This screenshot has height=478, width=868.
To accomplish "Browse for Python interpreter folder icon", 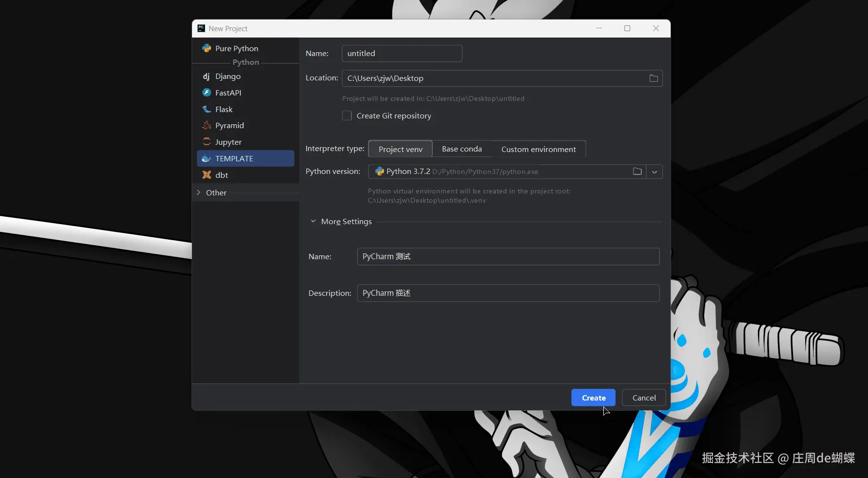I will click(637, 172).
